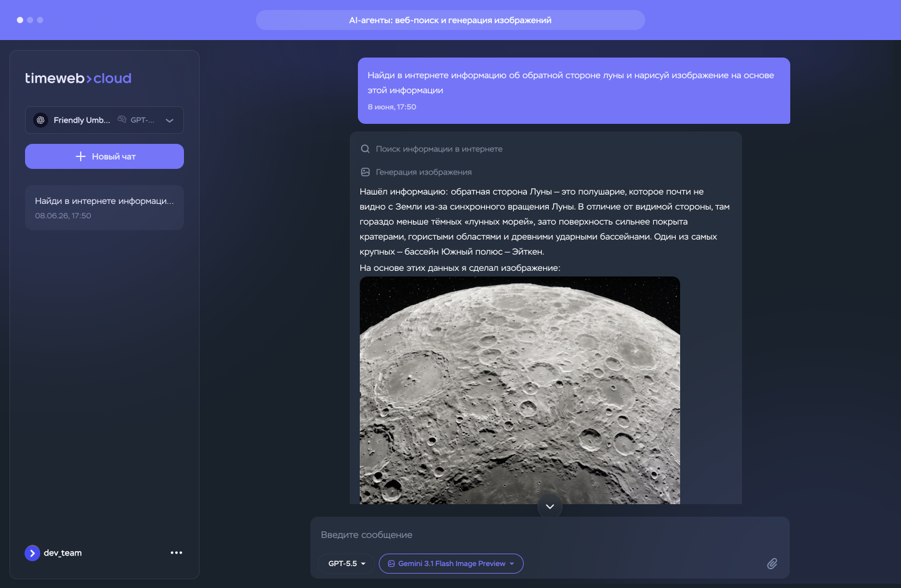Click the GPT model icon in agent selector
This screenshot has width=901, height=588.
[x=122, y=119]
